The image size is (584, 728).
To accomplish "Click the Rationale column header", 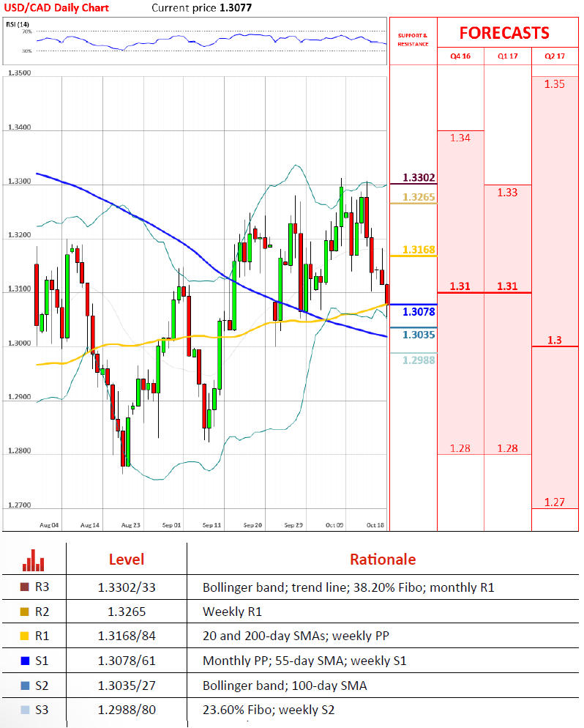I will coord(383,560).
